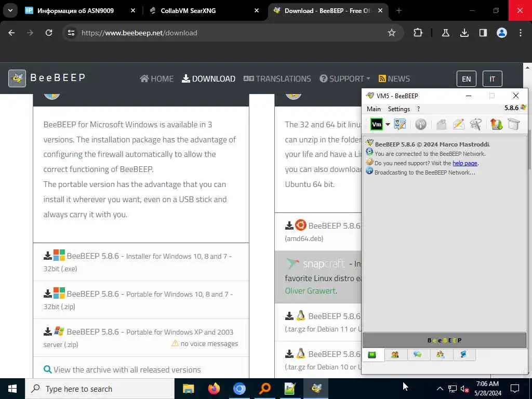This screenshot has height=399, width=532.
Task: Switch to the users tab in BeeBEEP
Action: pos(395,355)
